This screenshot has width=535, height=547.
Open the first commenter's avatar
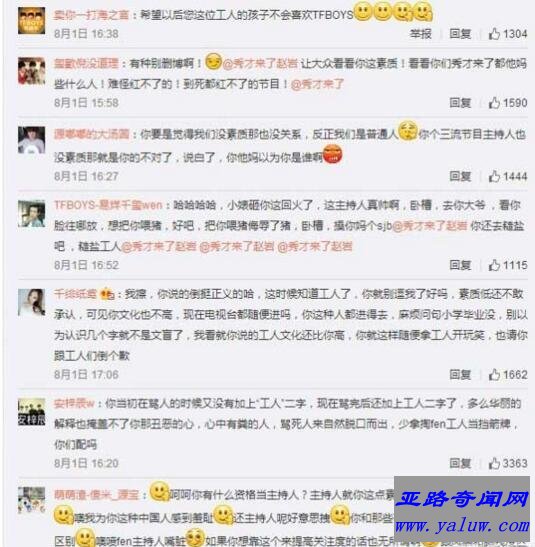(x=31, y=21)
